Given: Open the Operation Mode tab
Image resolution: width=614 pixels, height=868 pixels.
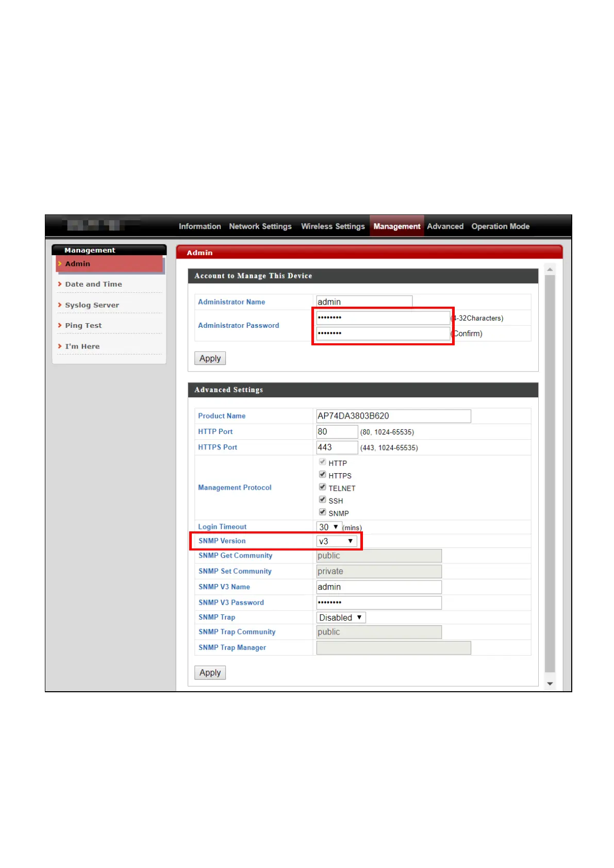Looking at the screenshot, I should 500,226.
